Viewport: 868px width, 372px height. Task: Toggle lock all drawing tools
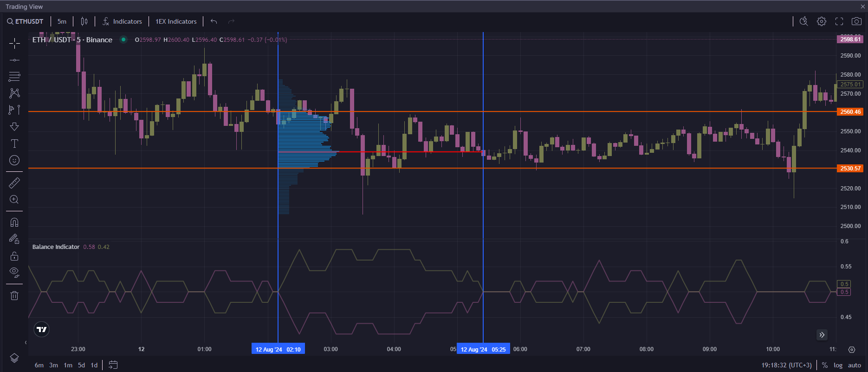point(14,256)
